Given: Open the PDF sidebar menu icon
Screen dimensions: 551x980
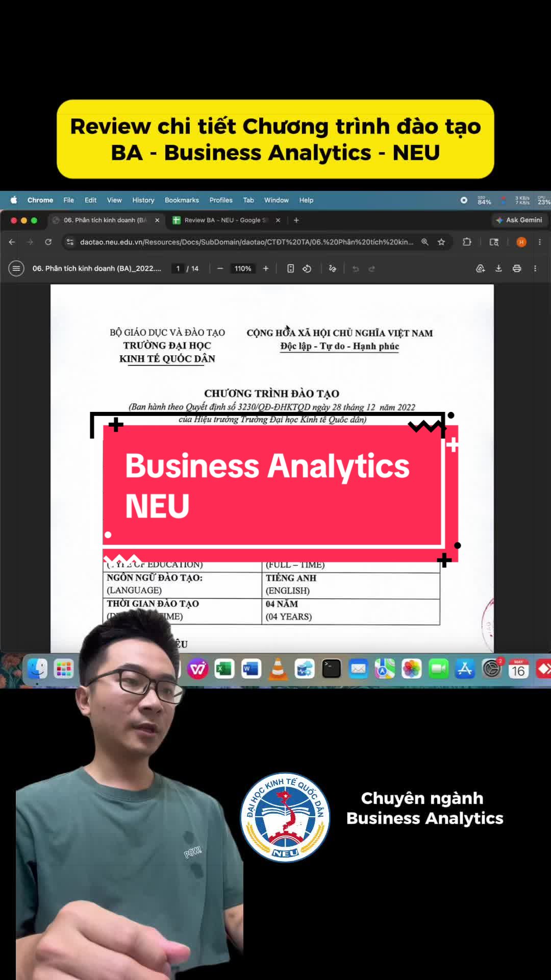Looking at the screenshot, I should click(x=16, y=268).
